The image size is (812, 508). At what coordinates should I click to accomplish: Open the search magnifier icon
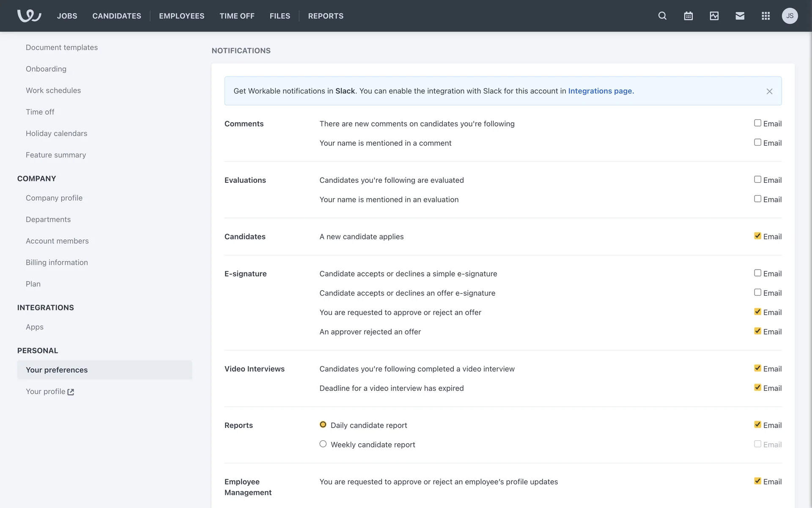click(662, 16)
